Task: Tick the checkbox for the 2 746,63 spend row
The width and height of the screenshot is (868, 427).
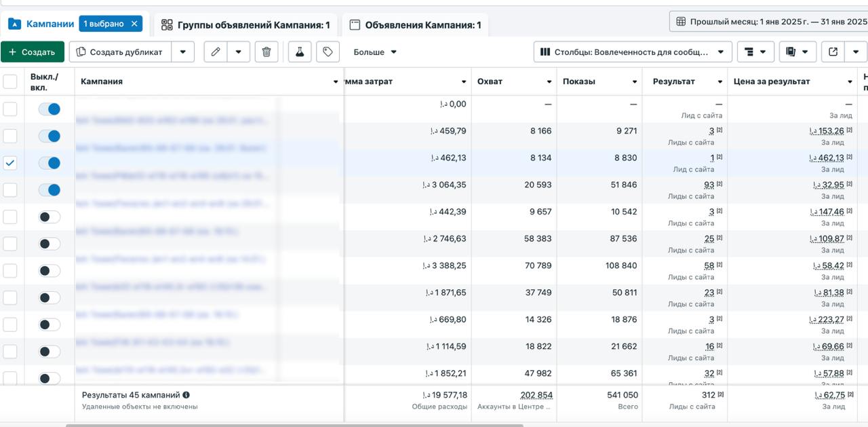Action: coord(10,244)
